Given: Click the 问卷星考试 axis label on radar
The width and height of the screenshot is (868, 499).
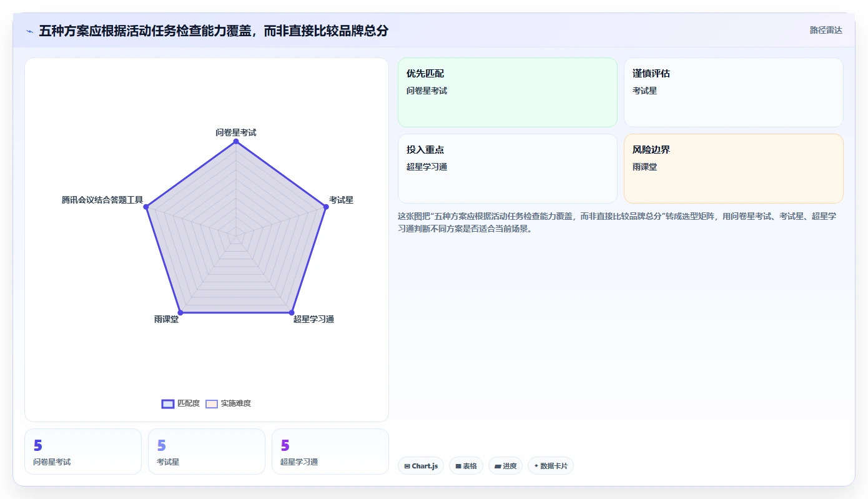Looking at the screenshot, I should pos(236,132).
